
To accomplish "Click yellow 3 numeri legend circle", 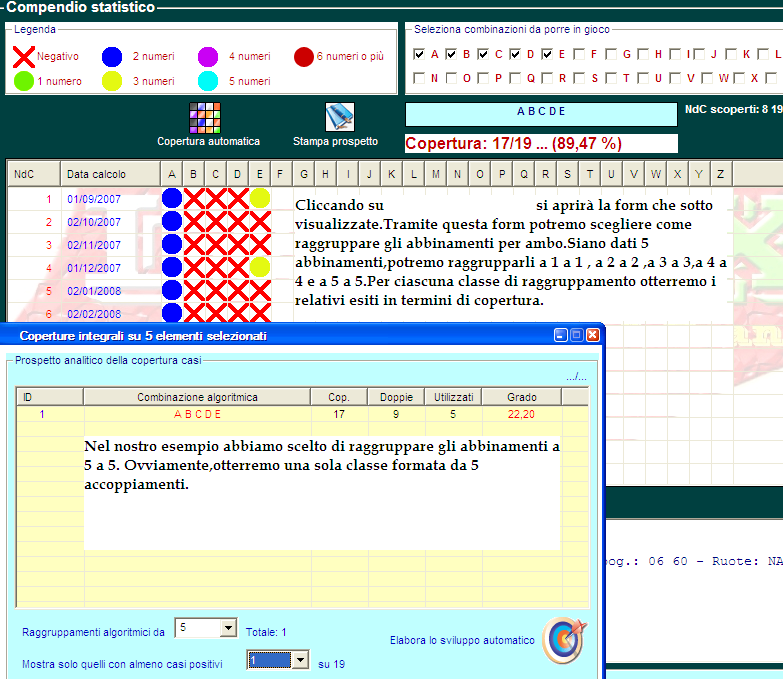I will pos(112,81).
